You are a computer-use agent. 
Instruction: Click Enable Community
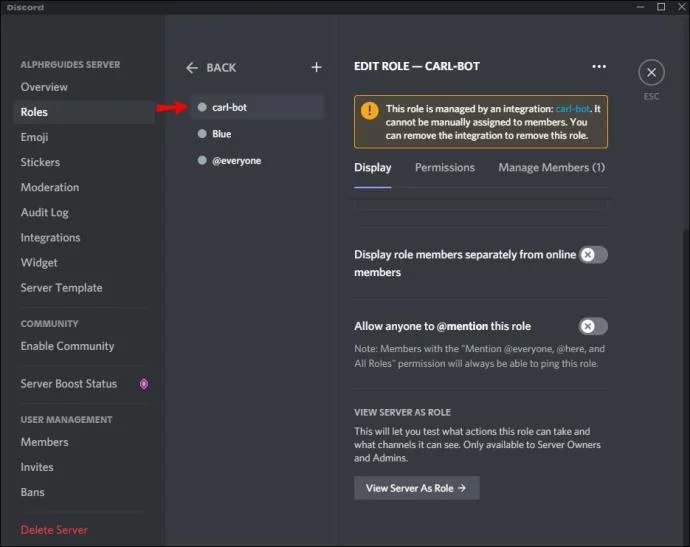pyautogui.click(x=67, y=346)
